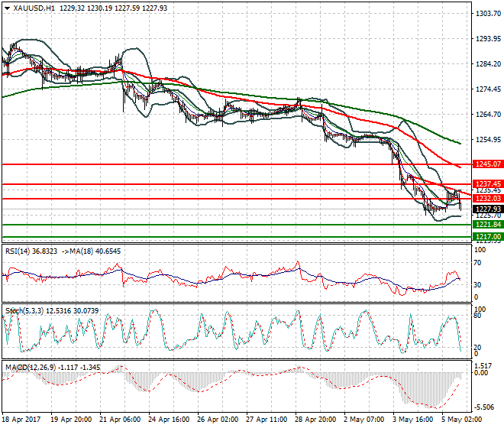Select the green 1221.84 support label
This screenshot has width=504, height=428.
tap(487, 225)
